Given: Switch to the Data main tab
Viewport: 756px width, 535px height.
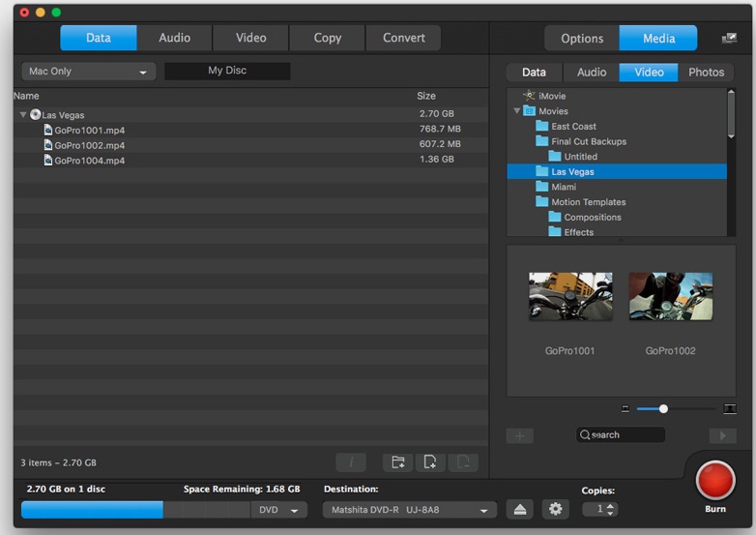Looking at the screenshot, I should pos(99,38).
